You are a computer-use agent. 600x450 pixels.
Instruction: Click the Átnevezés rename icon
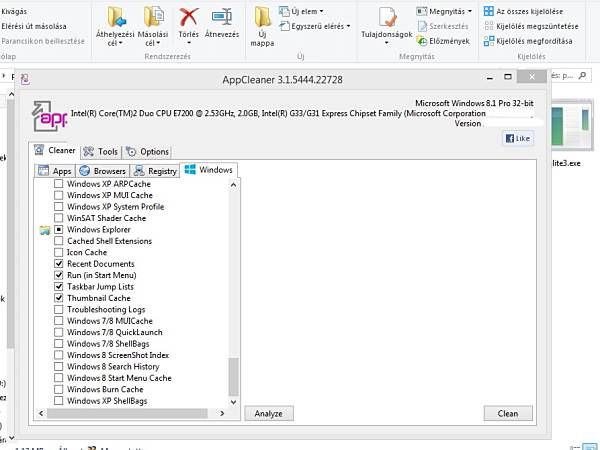pyautogui.click(x=222, y=17)
